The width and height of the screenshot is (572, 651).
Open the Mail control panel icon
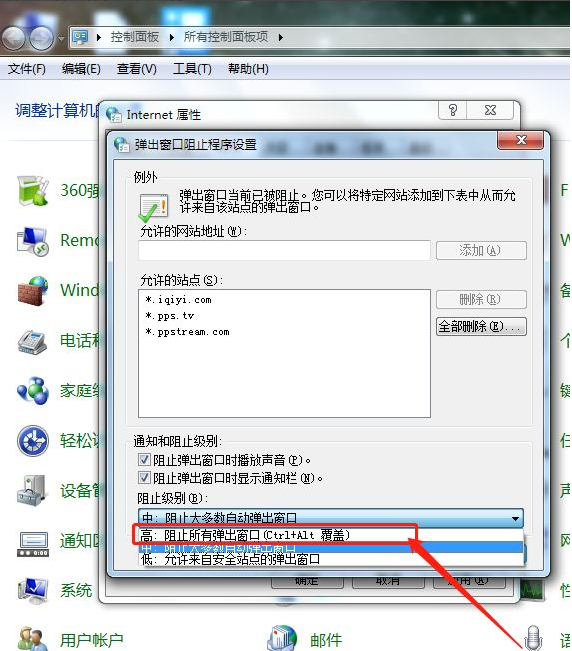point(282,638)
